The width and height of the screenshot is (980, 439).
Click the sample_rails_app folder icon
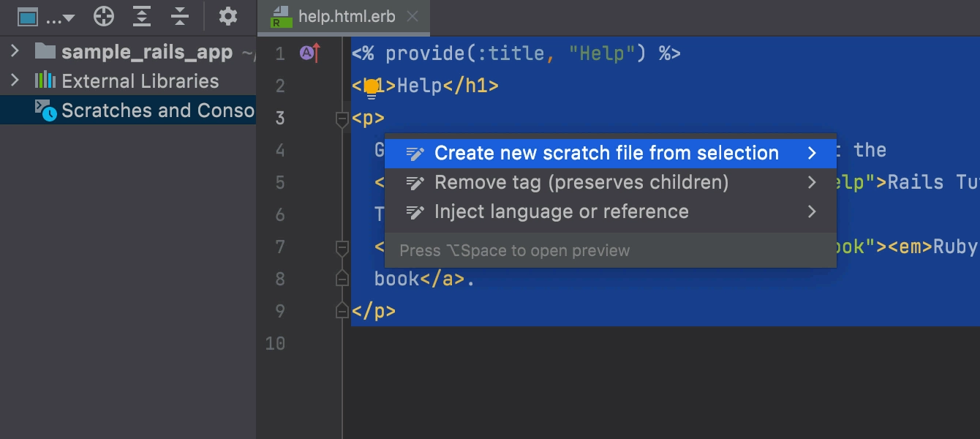coord(45,51)
